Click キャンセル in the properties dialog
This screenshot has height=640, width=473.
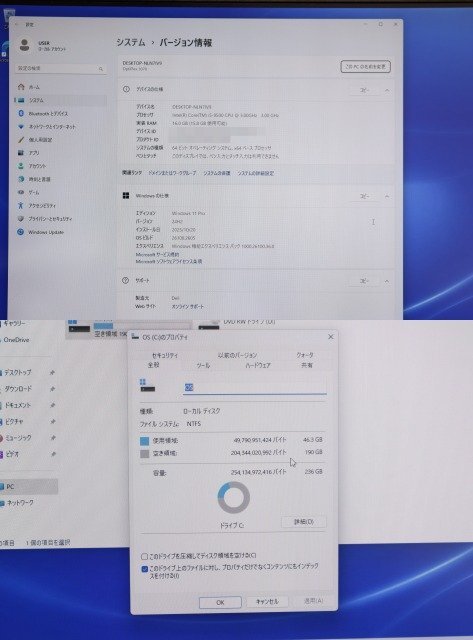pos(267,602)
